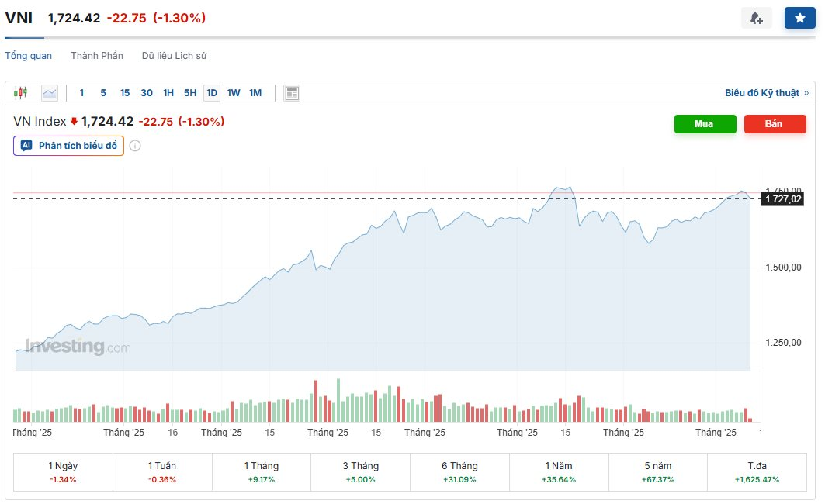This screenshot has height=504, width=825.
Task: Select the area chart style icon
Action: [x=49, y=92]
